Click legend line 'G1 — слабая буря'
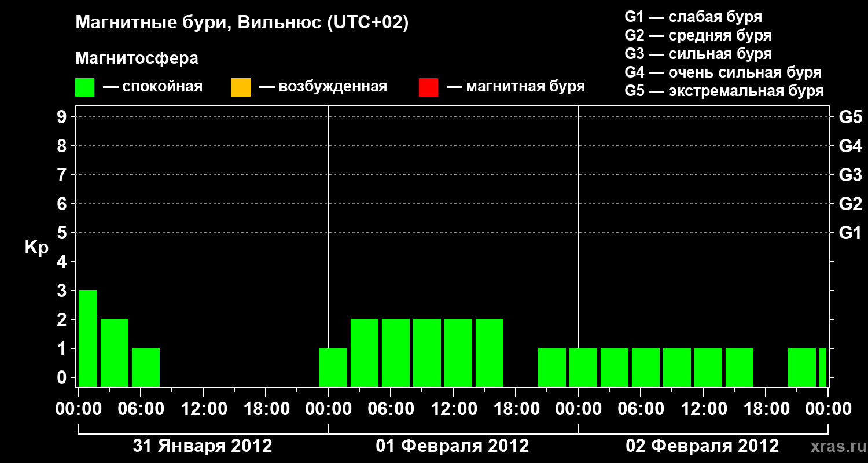The width and height of the screenshot is (868, 463). (x=693, y=17)
